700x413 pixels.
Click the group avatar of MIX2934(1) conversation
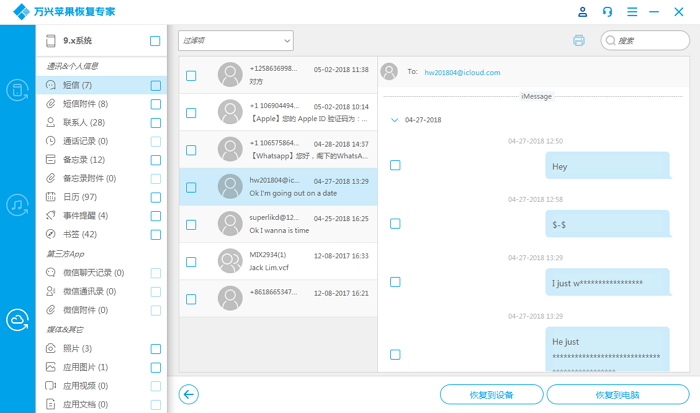click(x=230, y=261)
